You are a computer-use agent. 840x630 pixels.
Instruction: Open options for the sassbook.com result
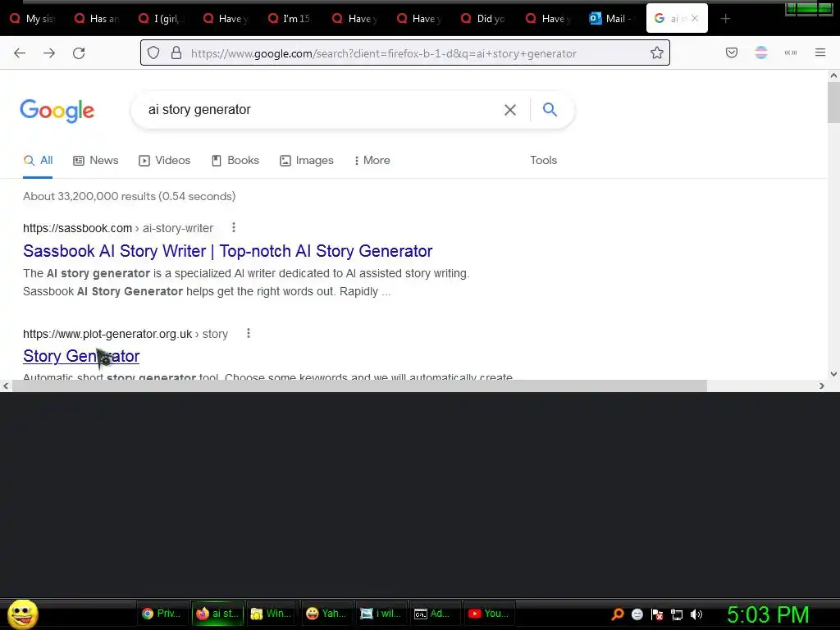point(234,228)
